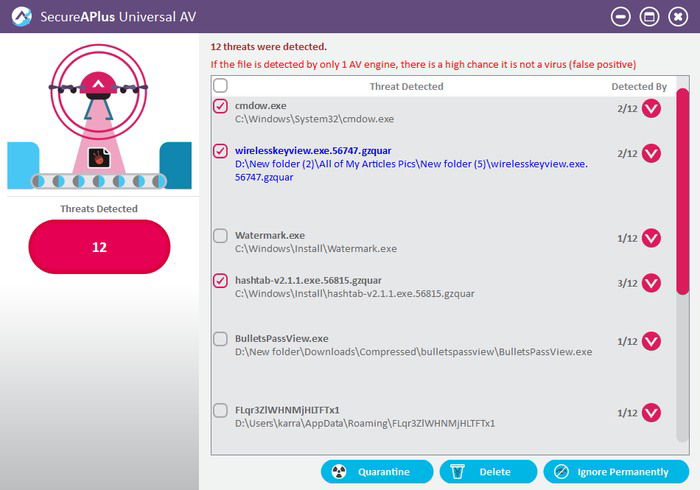Click the false positive warning message

click(423, 64)
